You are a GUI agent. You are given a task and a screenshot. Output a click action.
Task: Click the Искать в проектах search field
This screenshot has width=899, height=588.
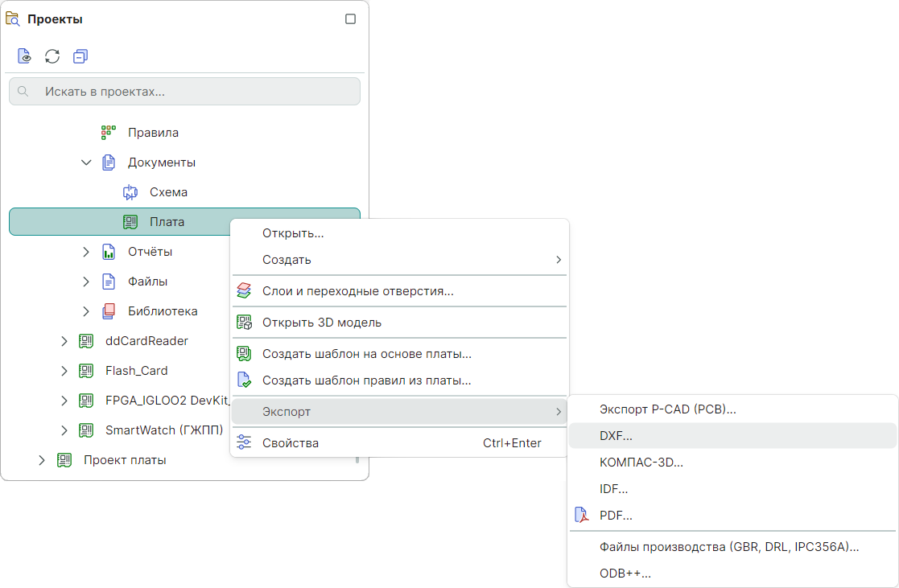(x=193, y=92)
